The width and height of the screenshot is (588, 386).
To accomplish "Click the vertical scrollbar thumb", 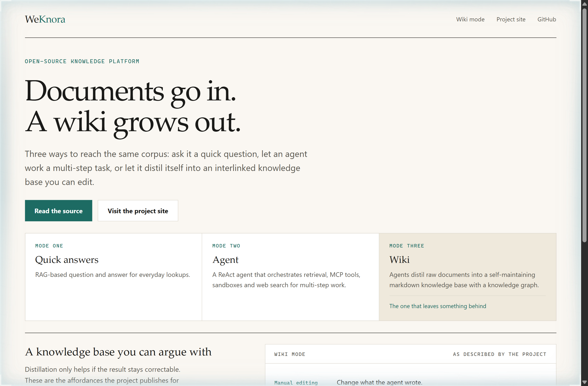I will [x=584, y=125].
